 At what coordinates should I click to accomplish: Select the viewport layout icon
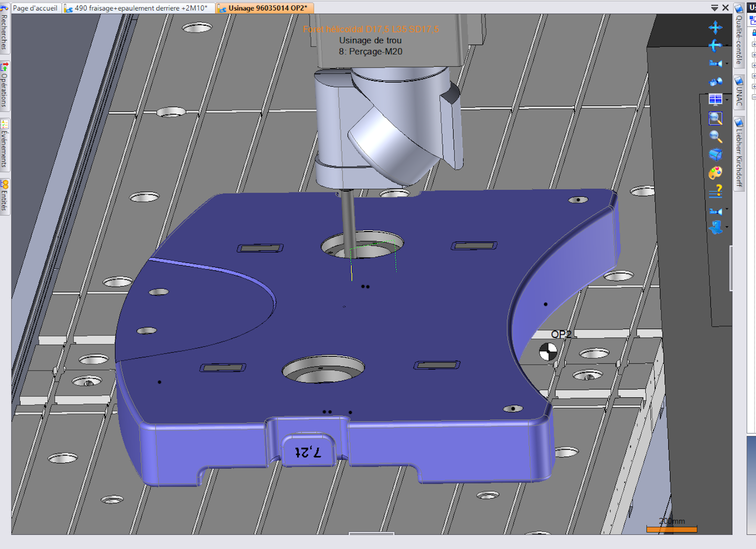716,99
